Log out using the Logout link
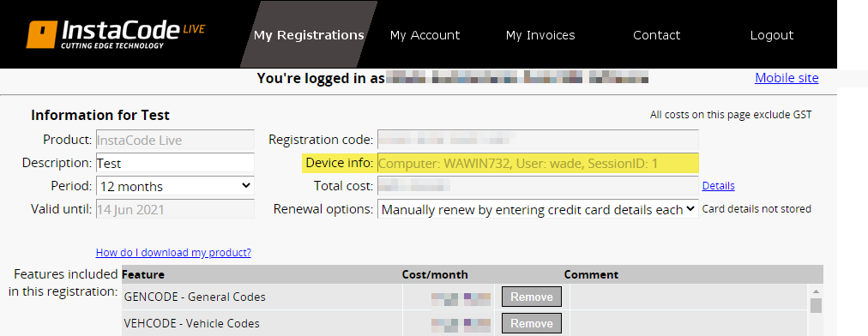 (772, 35)
